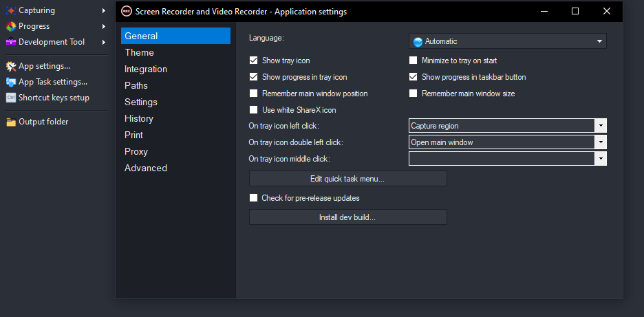Click the Language label text

266,38
